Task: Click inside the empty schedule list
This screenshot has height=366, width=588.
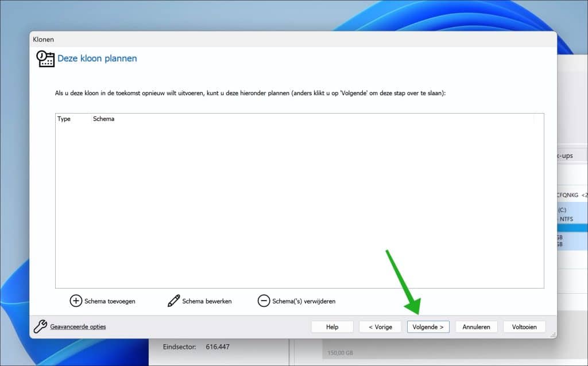Action: pyautogui.click(x=299, y=207)
